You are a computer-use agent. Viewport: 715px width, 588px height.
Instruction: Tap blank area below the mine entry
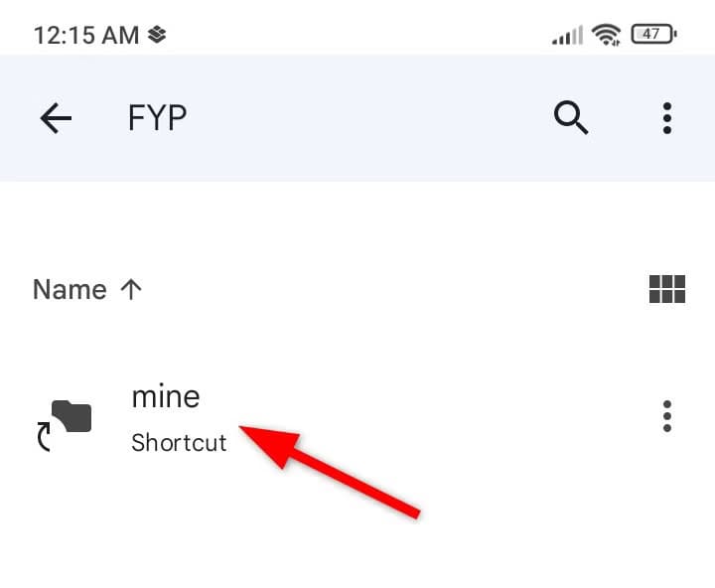(x=357, y=541)
